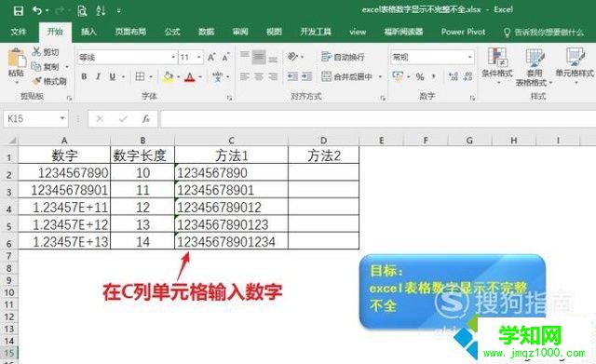
Task: Apply red font color
Action: pyautogui.click(x=190, y=77)
